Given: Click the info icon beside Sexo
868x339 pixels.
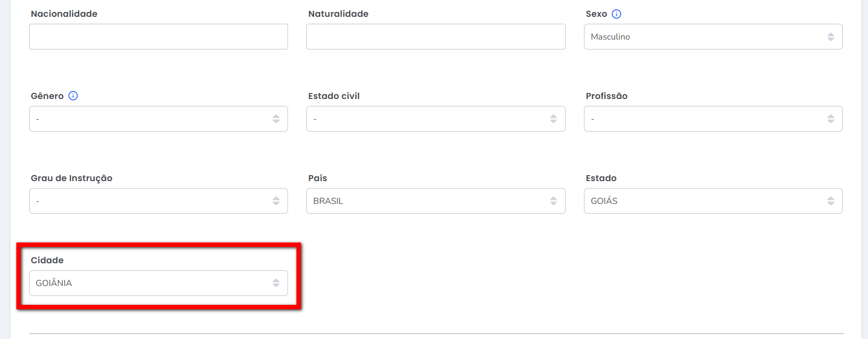Looking at the screenshot, I should pos(616,14).
